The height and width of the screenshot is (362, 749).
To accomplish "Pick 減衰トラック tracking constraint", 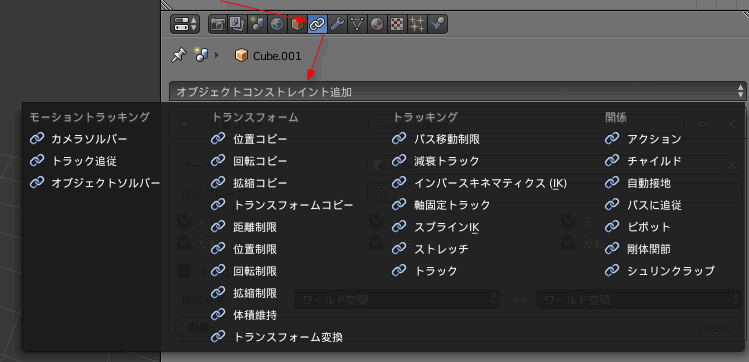I will pyautogui.click(x=435, y=161).
